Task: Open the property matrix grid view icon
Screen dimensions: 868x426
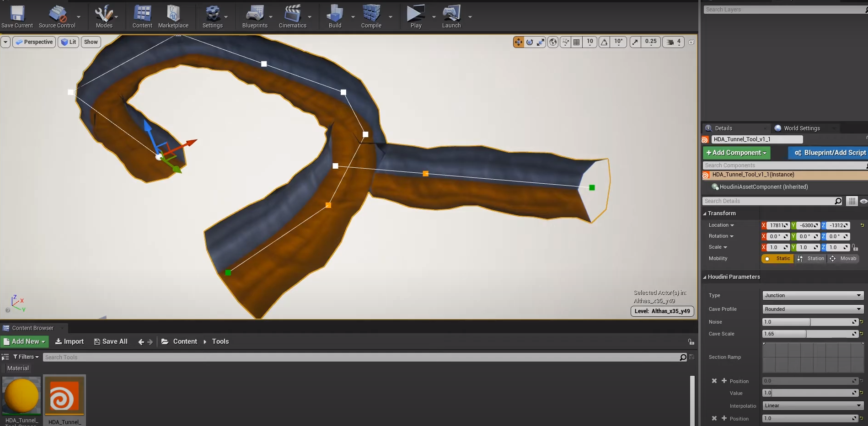Action: [852, 201]
